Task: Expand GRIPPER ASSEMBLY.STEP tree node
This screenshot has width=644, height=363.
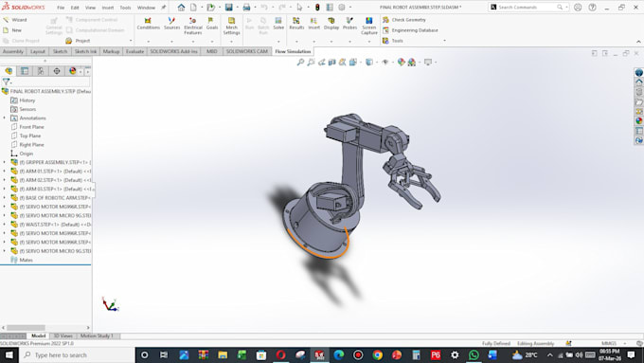Action: click(5, 162)
